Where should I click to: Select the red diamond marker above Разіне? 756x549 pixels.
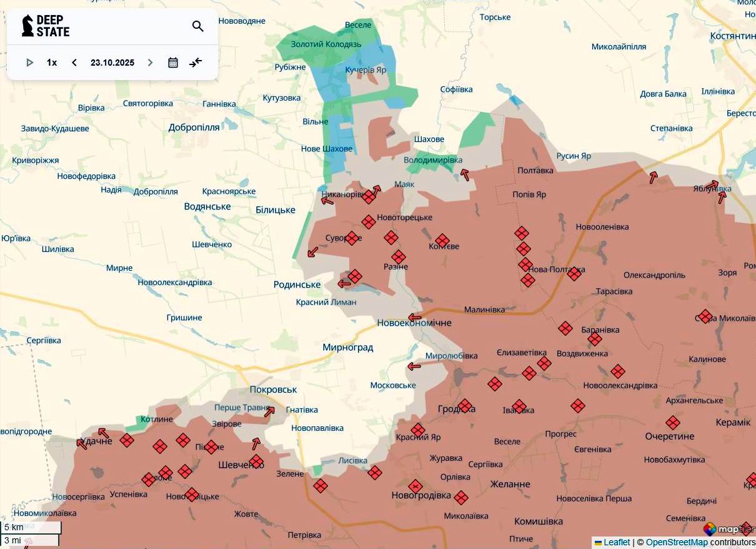pyautogui.click(x=399, y=257)
